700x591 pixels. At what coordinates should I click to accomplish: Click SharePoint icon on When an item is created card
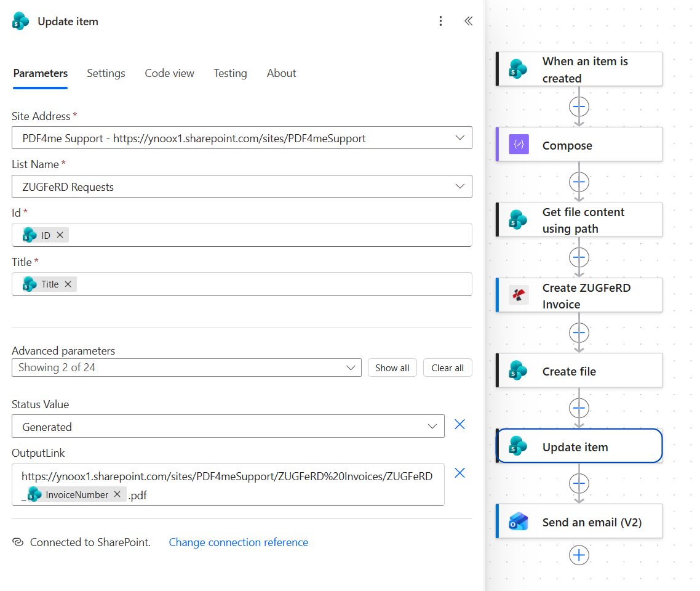point(519,69)
